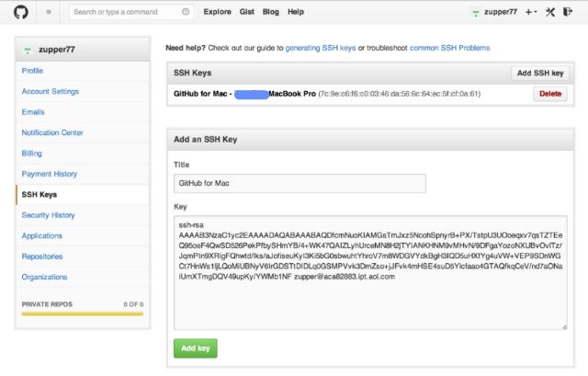Select Billing in settings sidebar
The image size is (588, 376).
click(x=32, y=154)
